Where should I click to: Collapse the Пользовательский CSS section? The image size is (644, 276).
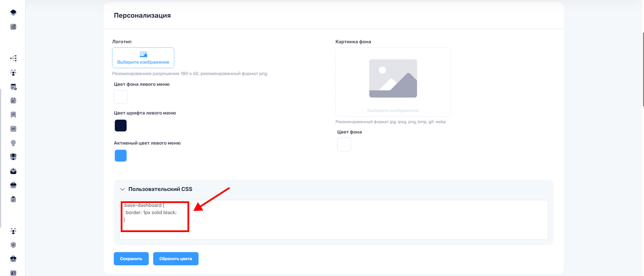pos(122,189)
